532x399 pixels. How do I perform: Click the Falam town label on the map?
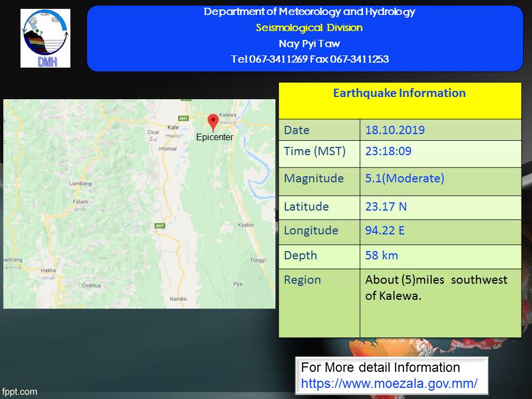[80, 202]
